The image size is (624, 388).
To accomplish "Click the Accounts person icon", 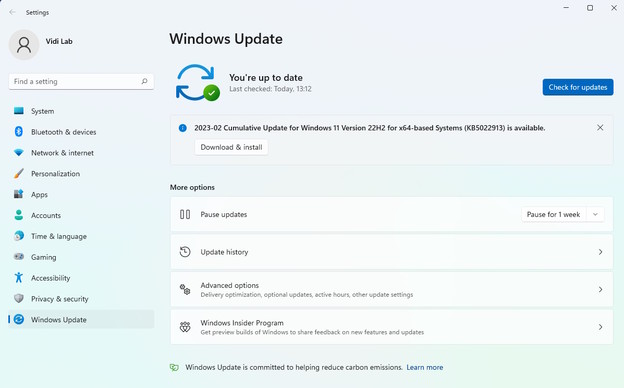I will click(x=19, y=215).
